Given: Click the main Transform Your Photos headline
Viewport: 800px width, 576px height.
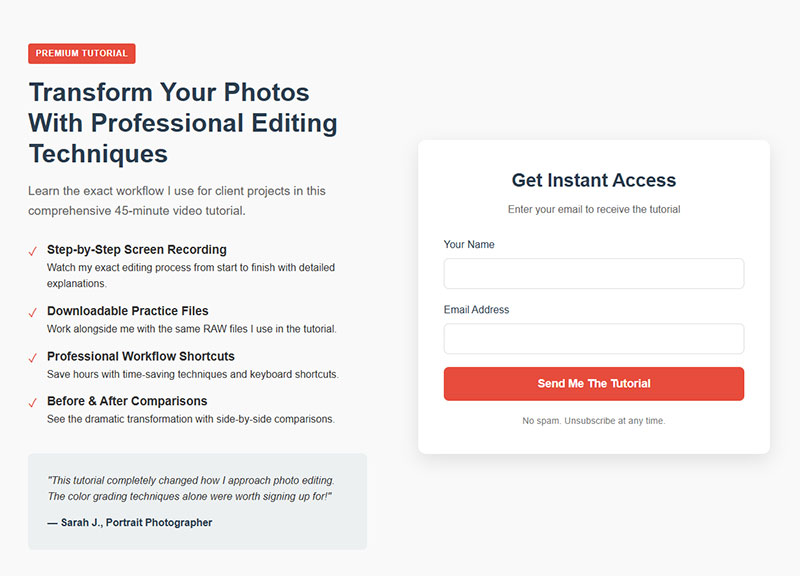Looking at the screenshot, I should click(x=183, y=122).
